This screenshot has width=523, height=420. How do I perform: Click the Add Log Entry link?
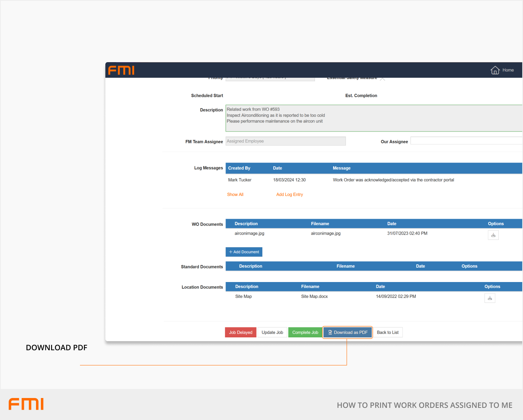click(290, 194)
